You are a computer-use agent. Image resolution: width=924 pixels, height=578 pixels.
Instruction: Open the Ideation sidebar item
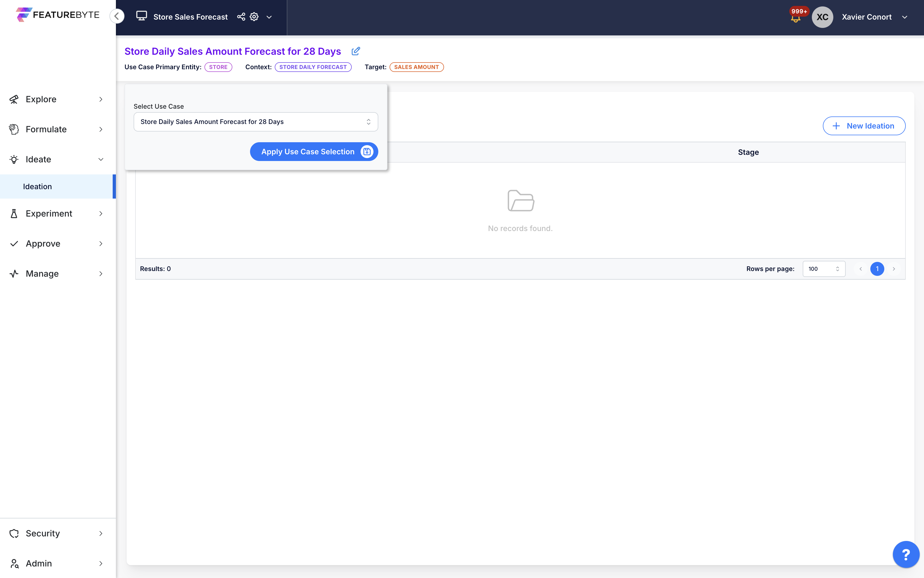[38, 186]
